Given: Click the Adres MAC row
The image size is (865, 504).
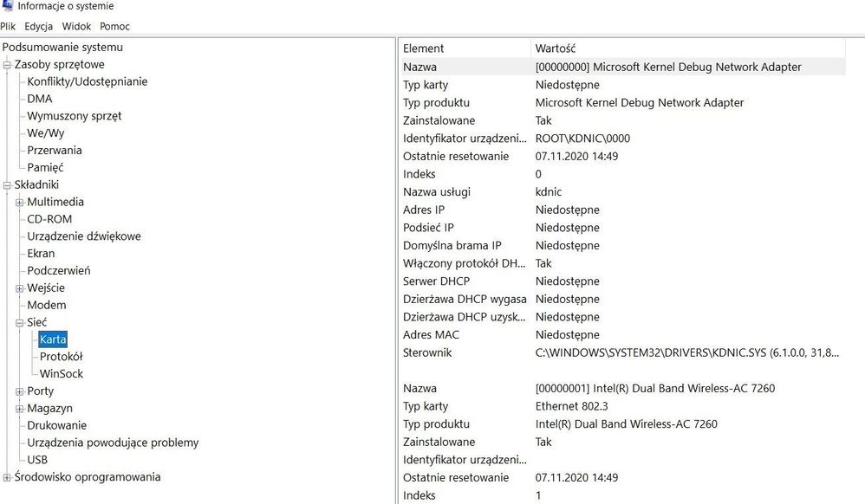Looking at the screenshot, I should point(623,335).
